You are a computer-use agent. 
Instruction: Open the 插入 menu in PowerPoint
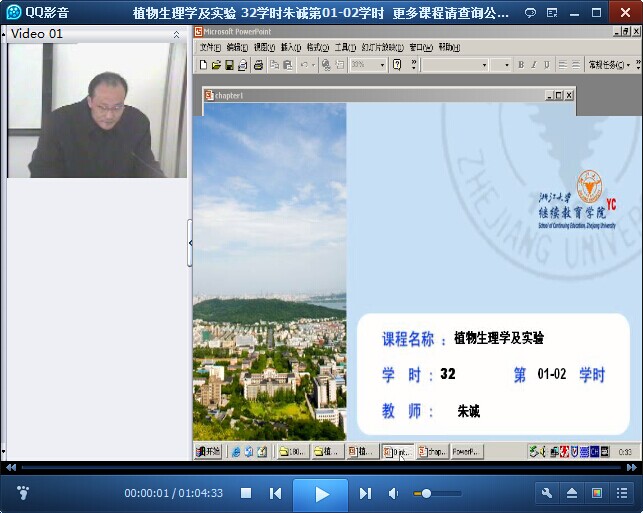(291, 48)
